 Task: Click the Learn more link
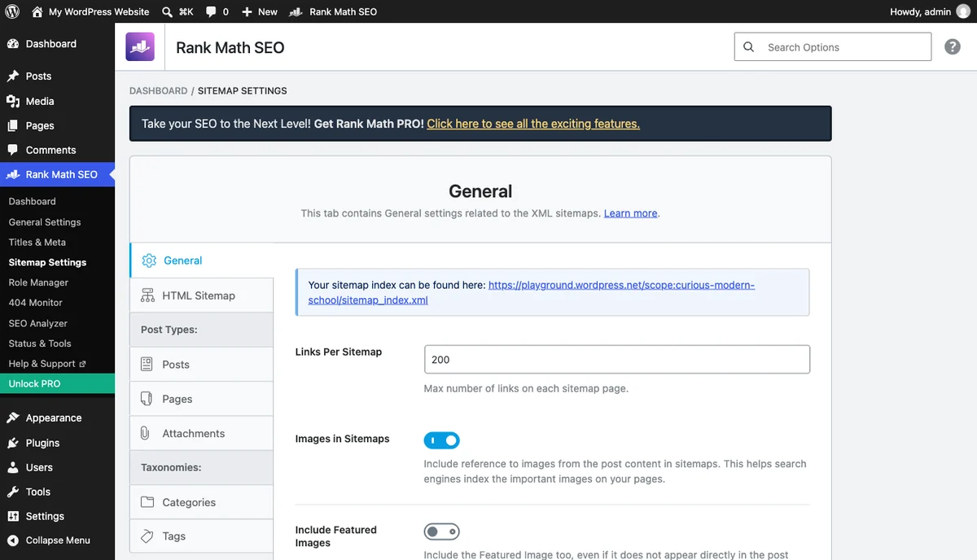(630, 213)
